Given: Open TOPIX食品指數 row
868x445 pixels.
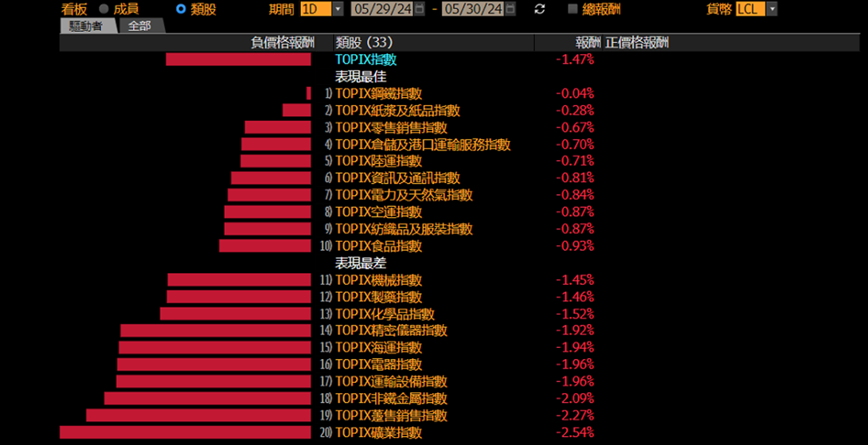Looking at the screenshot, I should point(378,246).
